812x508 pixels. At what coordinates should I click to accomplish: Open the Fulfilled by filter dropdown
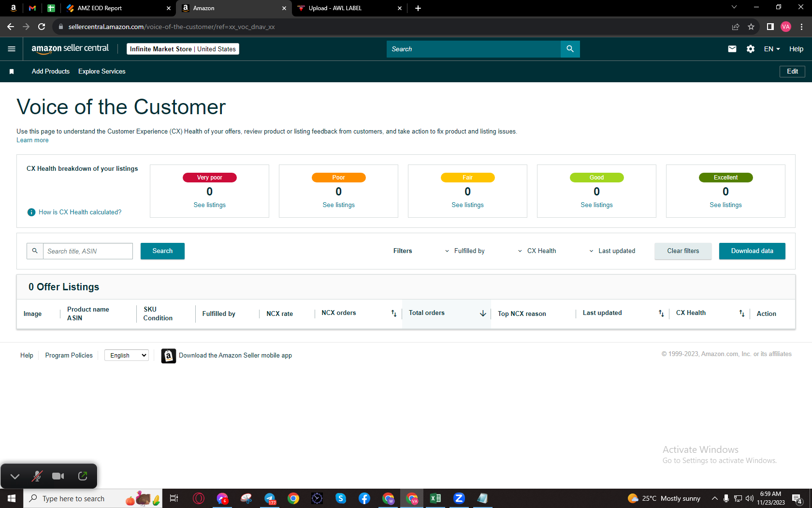pyautogui.click(x=465, y=251)
